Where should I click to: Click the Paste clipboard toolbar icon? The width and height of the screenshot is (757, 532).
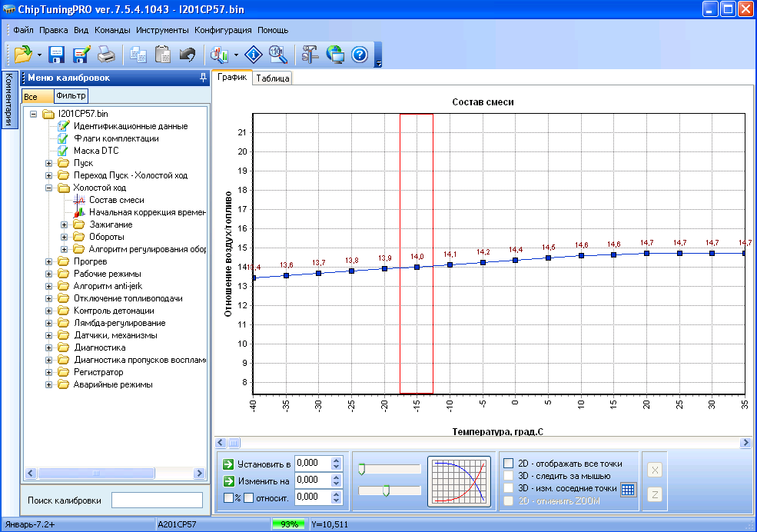tap(162, 55)
